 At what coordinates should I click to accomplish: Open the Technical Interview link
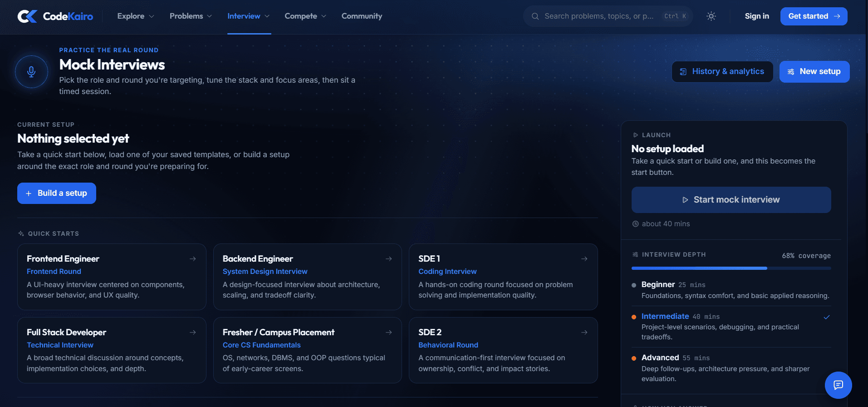(60, 345)
